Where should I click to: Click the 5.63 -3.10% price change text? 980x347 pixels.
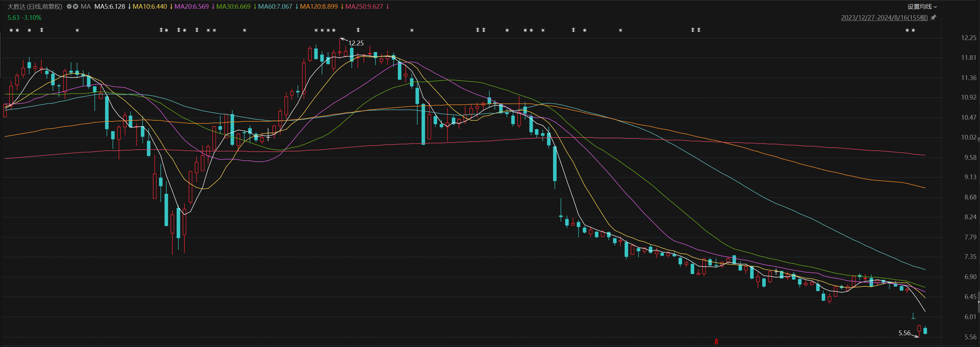24,17
